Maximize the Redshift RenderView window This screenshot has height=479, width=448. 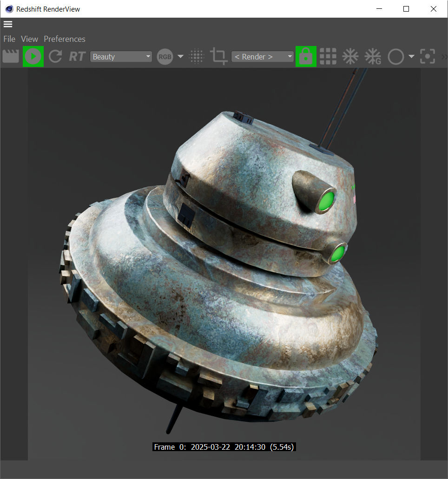tap(406, 9)
